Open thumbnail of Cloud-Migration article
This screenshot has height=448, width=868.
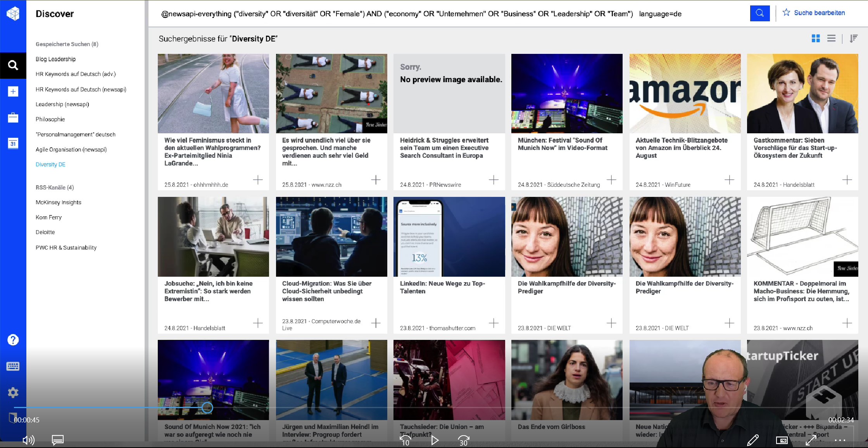point(331,237)
